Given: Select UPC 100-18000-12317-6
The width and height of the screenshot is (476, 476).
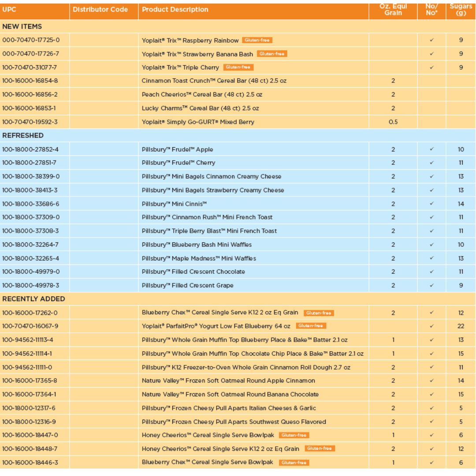Looking at the screenshot, I should (x=29, y=408).
